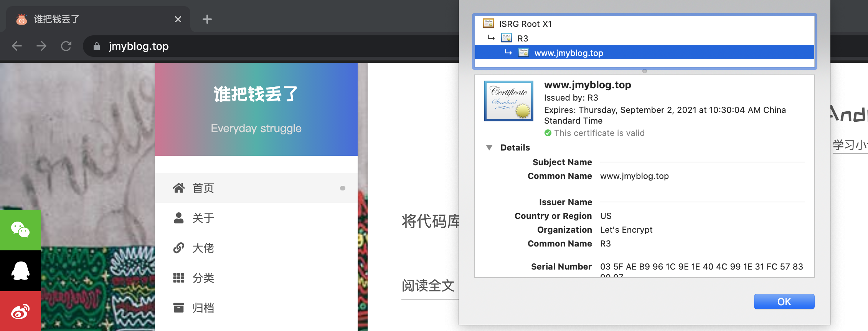Click the grid icon beside 分类
Screen dimensions: 868x331
pyautogui.click(x=178, y=278)
